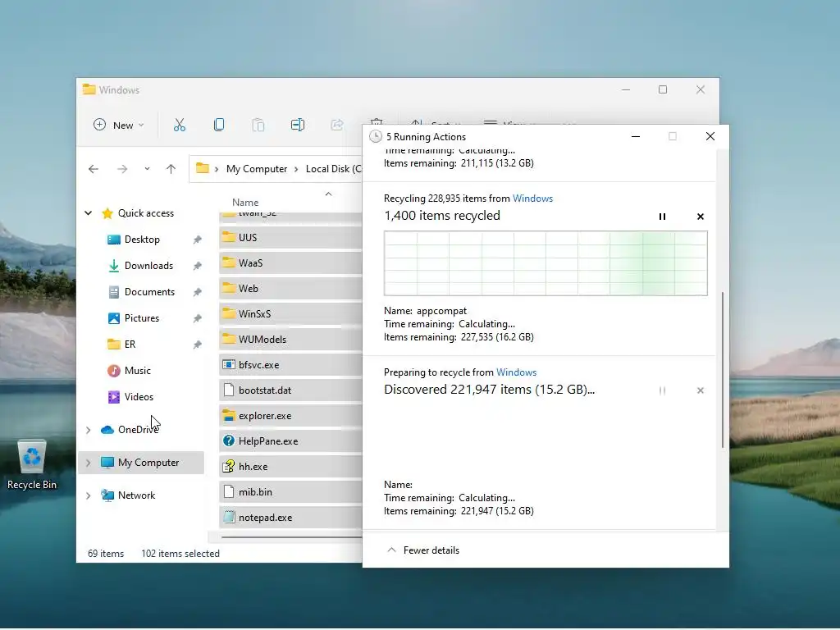
Task: Select the UUS folder
Action: click(x=290, y=237)
